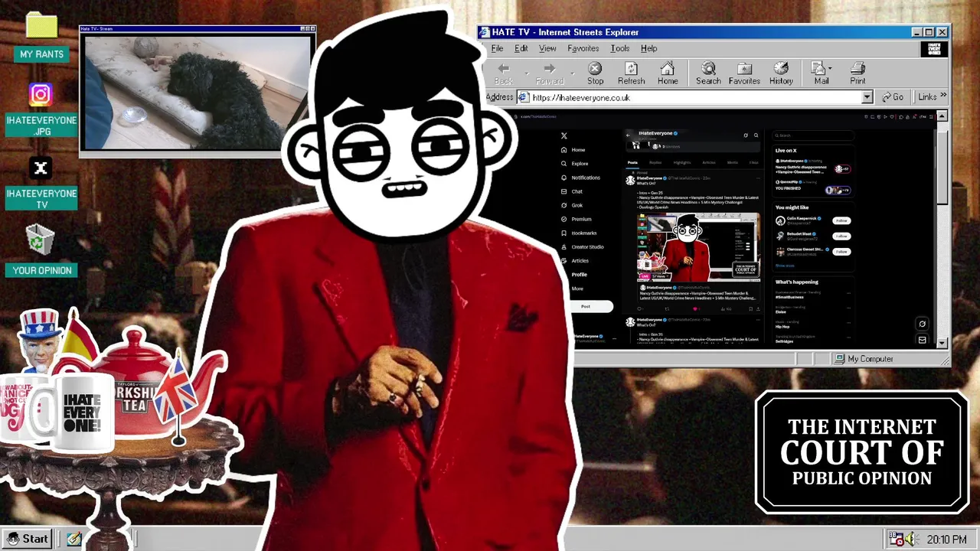Click the Mail toolbar icon

[818, 68]
